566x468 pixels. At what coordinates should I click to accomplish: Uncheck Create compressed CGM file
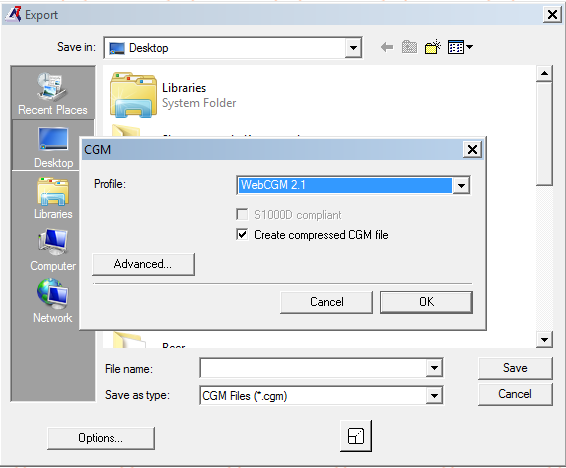(242, 235)
